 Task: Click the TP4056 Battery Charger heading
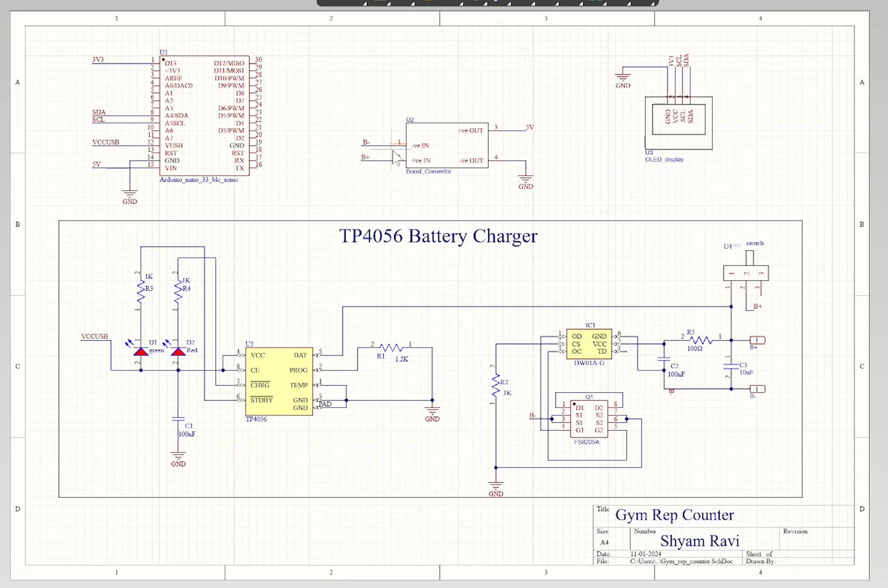point(438,236)
